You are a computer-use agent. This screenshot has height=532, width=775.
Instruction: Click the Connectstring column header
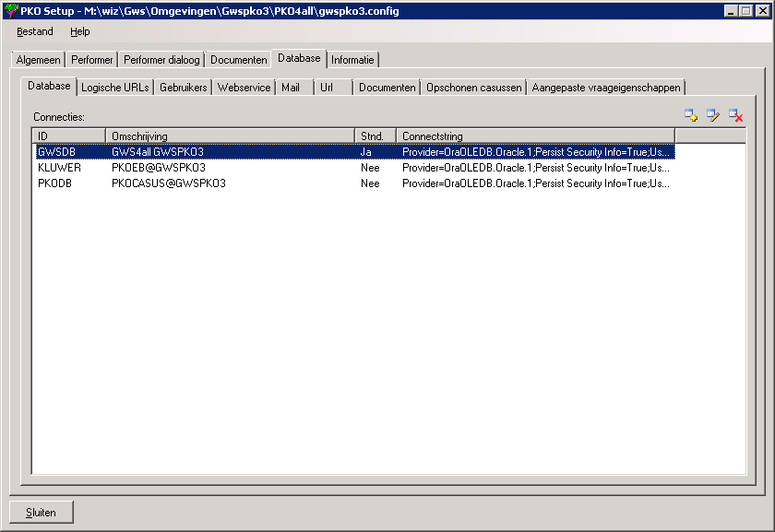pyautogui.click(x=536, y=136)
